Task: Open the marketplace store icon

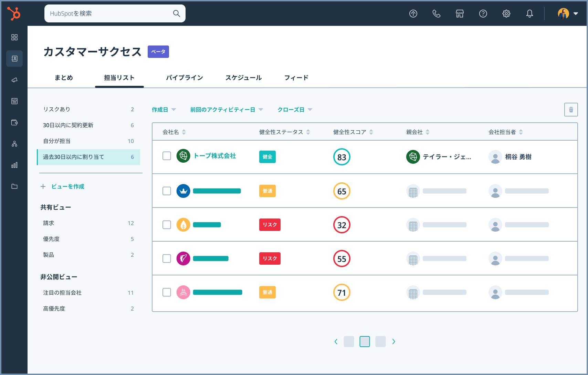Action: point(460,14)
